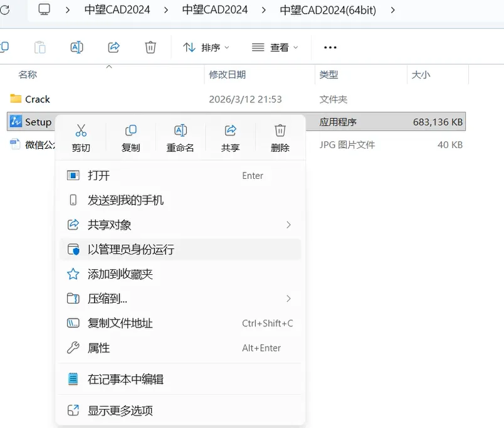This screenshot has height=428, width=504.
Task: Click the 应用程序 type cell
Action: point(338,122)
